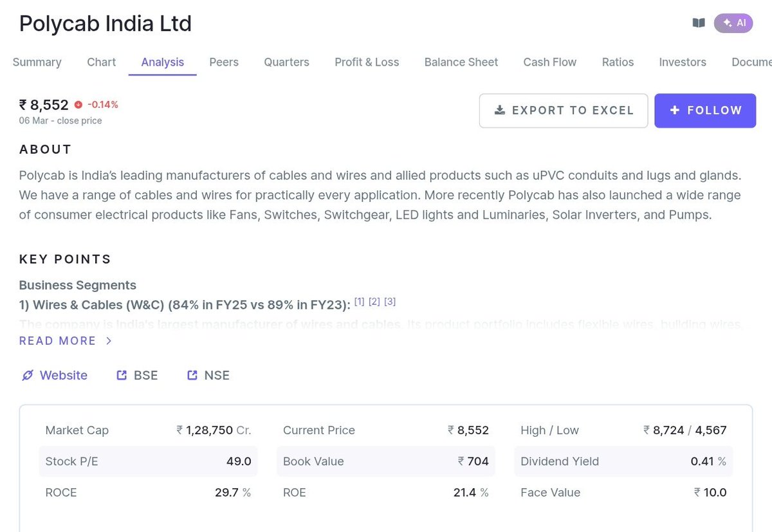Image resolution: width=772 pixels, height=532 pixels.
Task: Switch to the Summary tab
Action: click(37, 62)
